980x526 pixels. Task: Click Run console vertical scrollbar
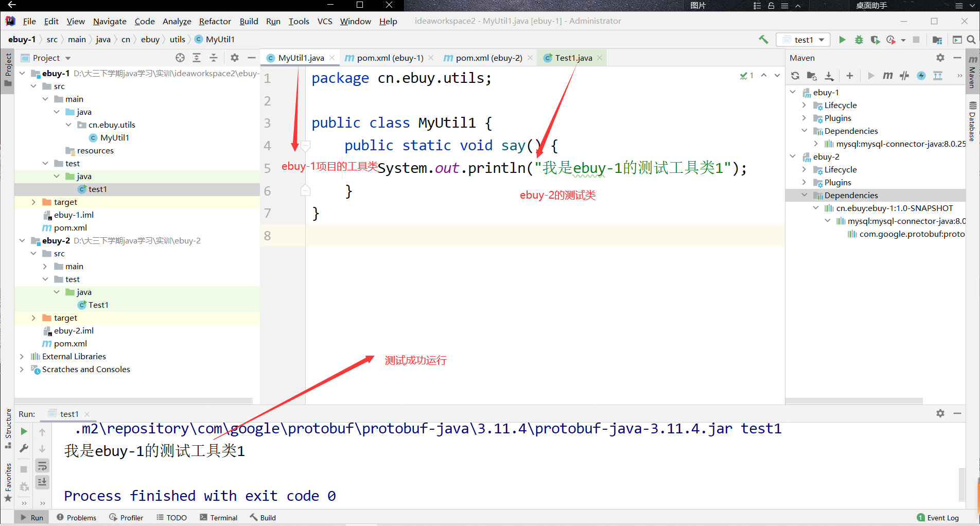(961, 484)
